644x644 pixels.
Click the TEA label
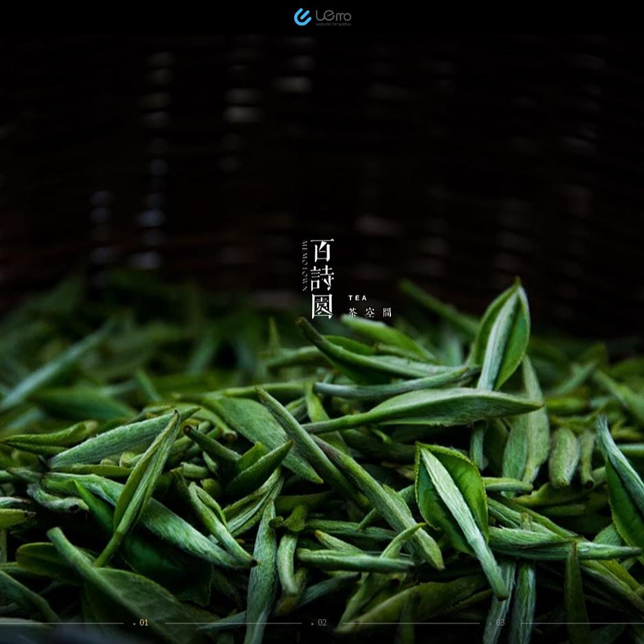pyautogui.click(x=357, y=298)
